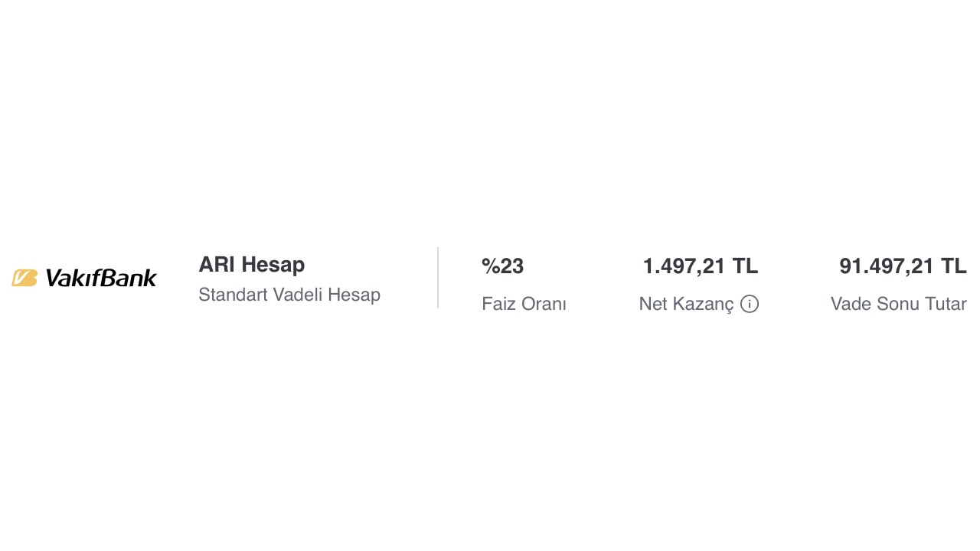This screenshot has width=980, height=551.
Task: Click "TL" after the 1.497,21 amount
Action: pos(745,266)
